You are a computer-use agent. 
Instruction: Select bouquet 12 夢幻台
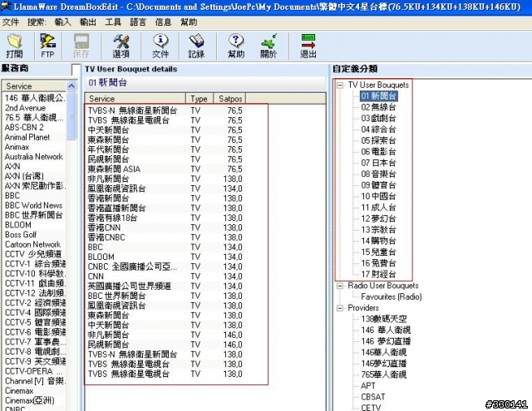pos(378,218)
